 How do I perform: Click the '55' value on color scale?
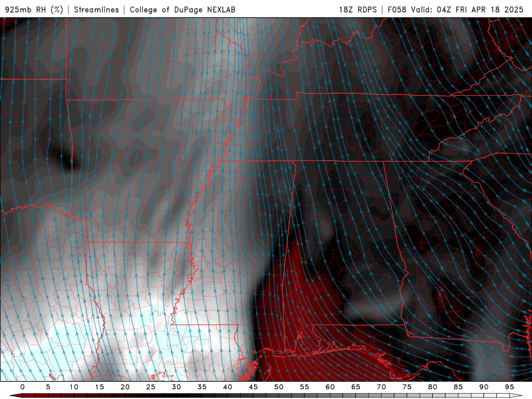point(305,387)
